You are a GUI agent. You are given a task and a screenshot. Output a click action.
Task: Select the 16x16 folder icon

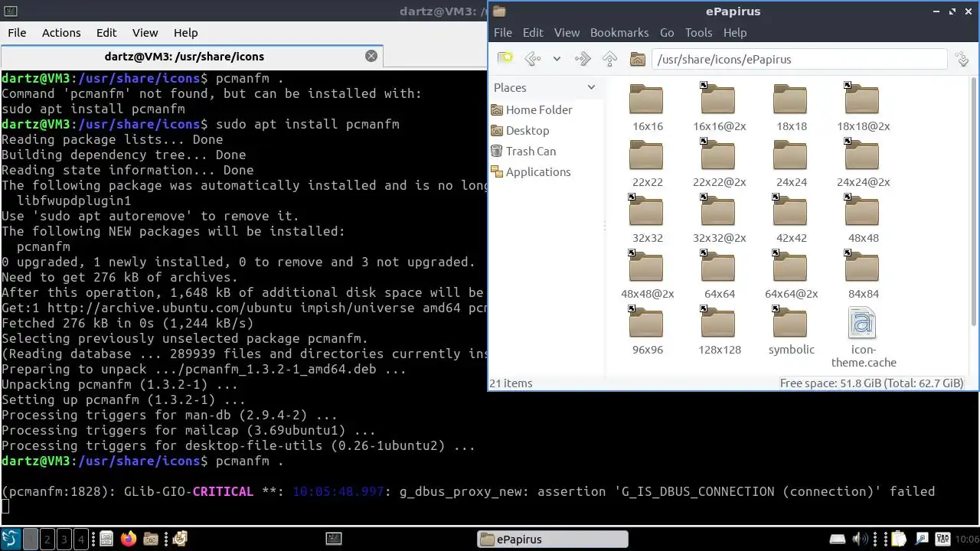coord(646,100)
